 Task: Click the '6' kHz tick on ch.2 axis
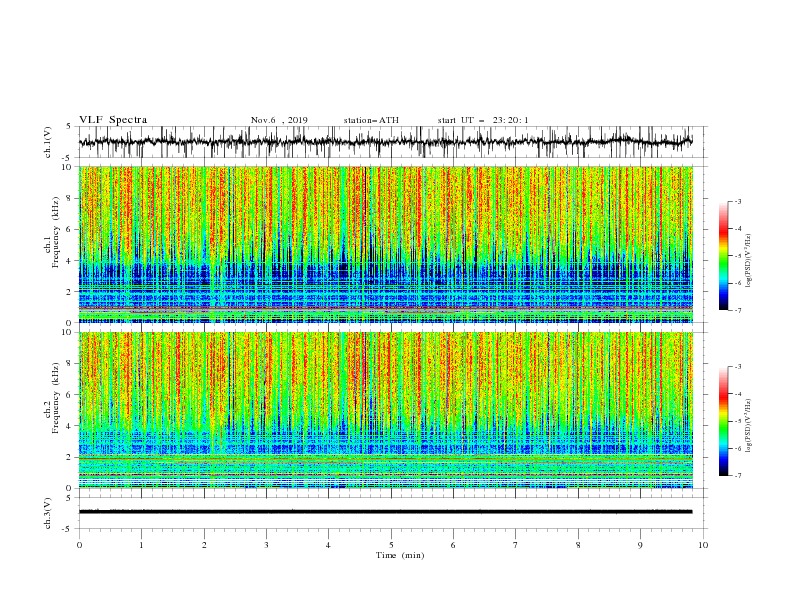(x=71, y=395)
